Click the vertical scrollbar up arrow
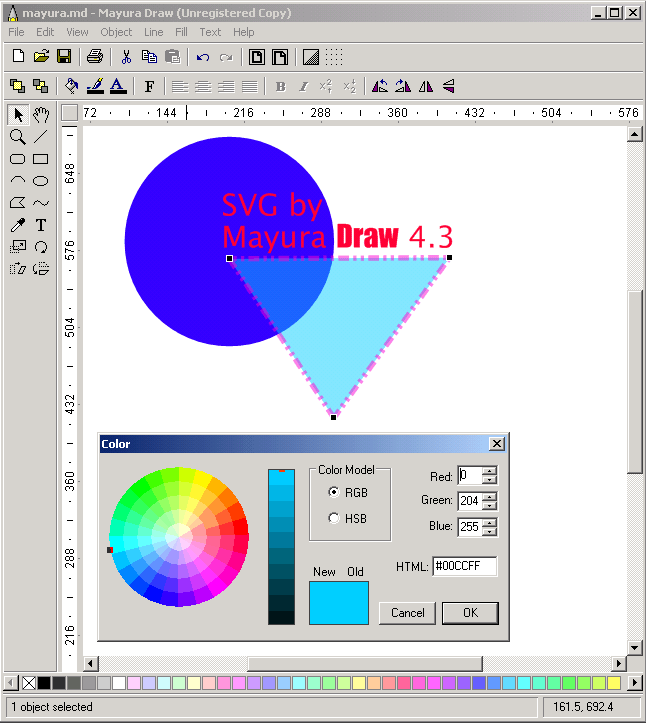 pos(634,134)
